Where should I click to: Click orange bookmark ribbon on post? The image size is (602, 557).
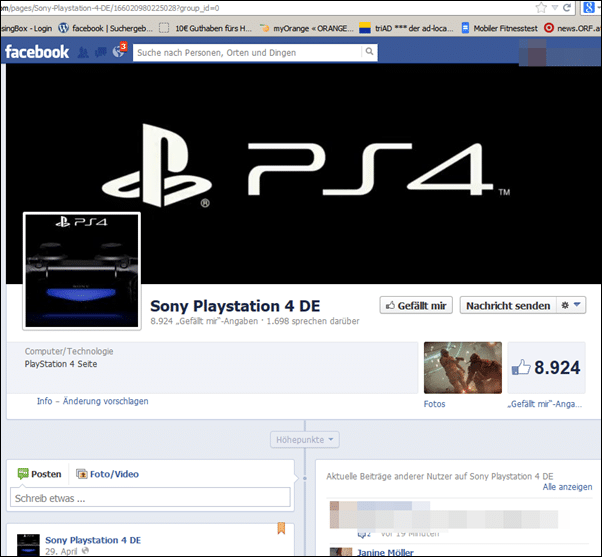pyautogui.click(x=281, y=528)
